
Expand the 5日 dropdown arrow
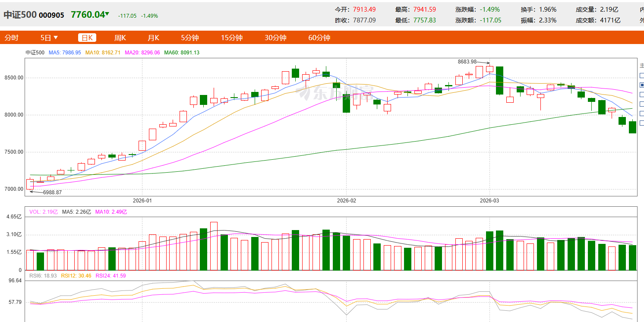(56, 38)
